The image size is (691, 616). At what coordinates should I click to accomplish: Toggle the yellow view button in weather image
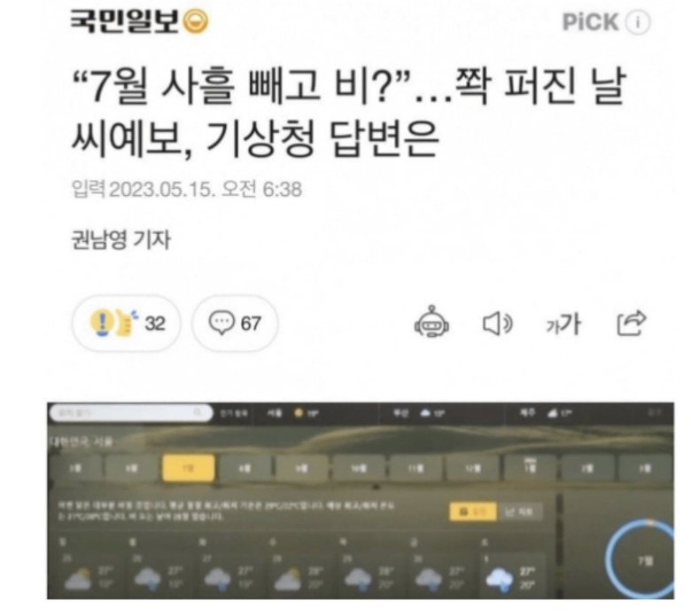[472, 511]
